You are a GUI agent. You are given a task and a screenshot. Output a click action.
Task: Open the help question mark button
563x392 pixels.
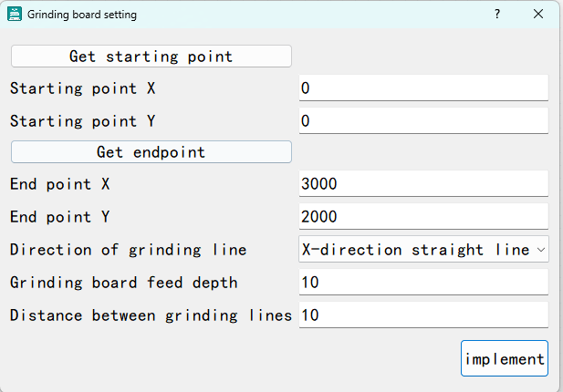(x=497, y=15)
